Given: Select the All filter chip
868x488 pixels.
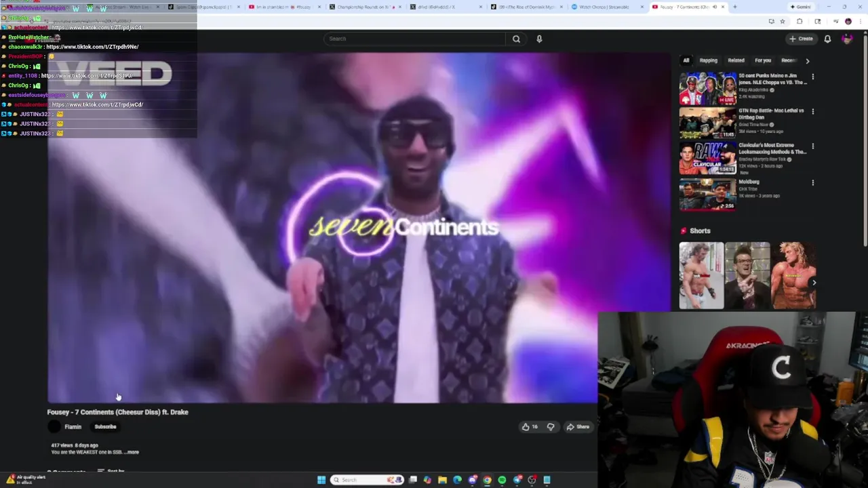Looking at the screenshot, I should pos(686,60).
